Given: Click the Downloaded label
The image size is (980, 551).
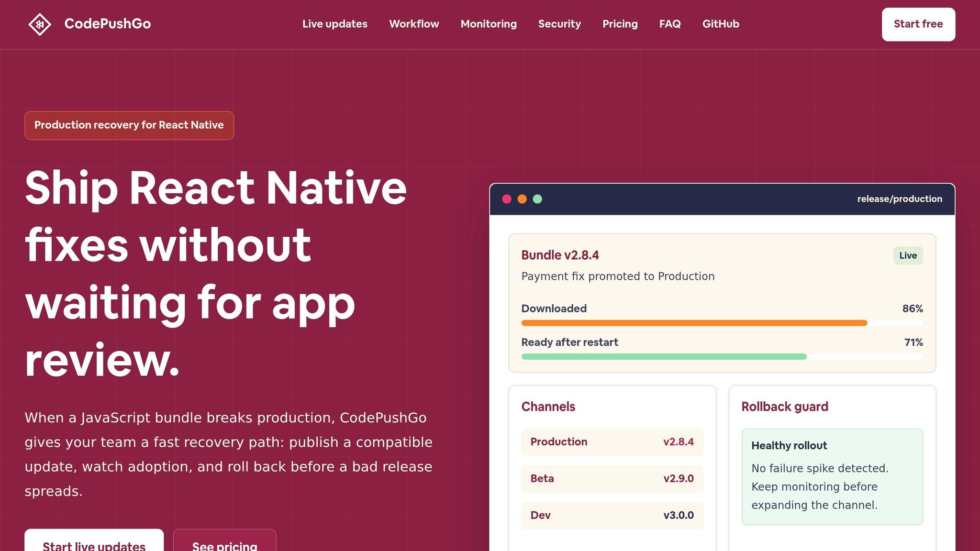Looking at the screenshot, I should point(554,309).
